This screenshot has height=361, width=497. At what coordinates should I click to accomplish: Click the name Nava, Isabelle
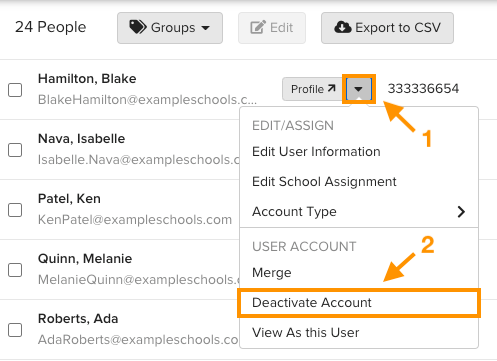coord(81,139)
